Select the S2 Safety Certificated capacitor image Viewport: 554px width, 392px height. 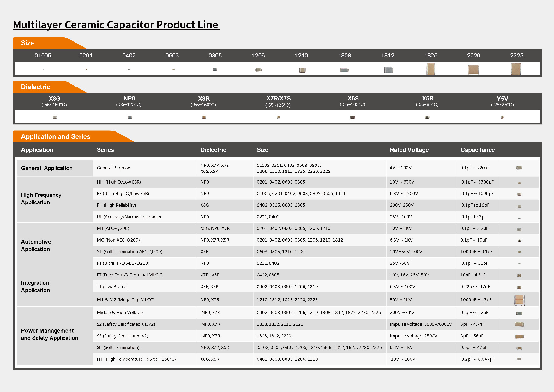(x=519, y=324)
